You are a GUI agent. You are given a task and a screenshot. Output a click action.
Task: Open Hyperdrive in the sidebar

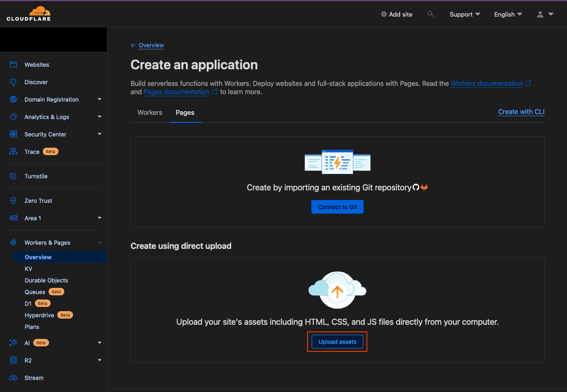(x=39, y=315)
